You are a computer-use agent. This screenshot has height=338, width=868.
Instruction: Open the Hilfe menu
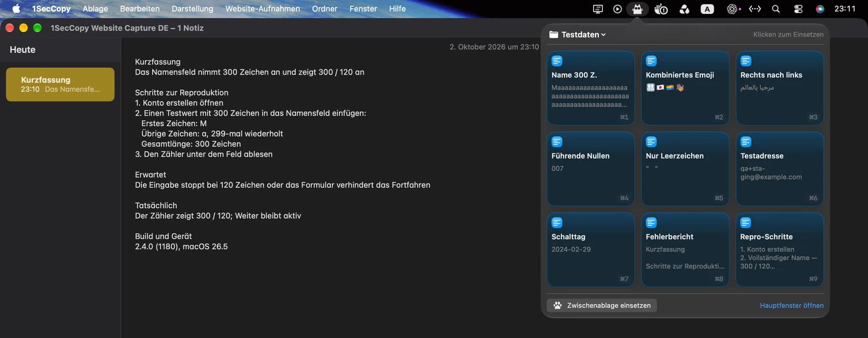(397, 9)
